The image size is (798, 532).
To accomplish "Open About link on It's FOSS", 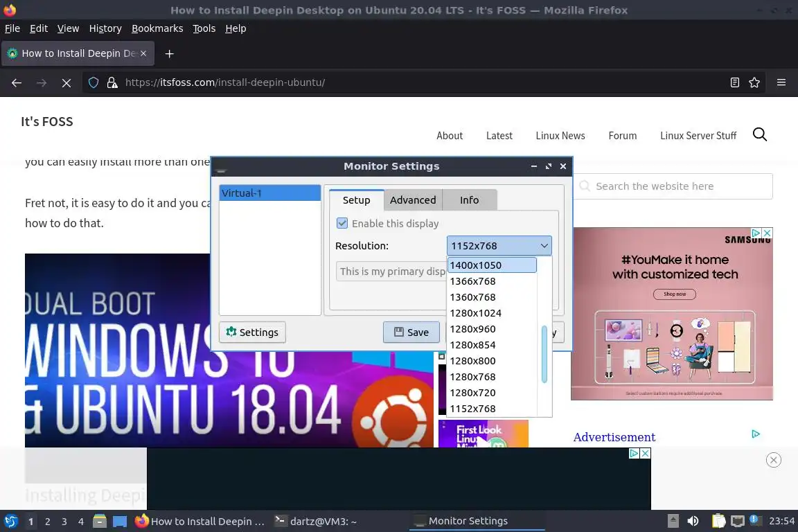I will 450,135.
